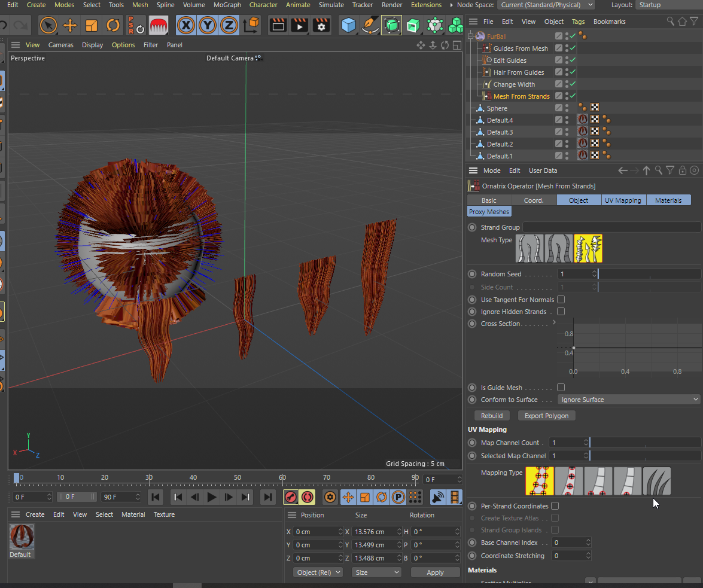The width and height of the screenshot is (703, 588).
Task: Go to end of animation button
Action: pyautogui.click(x=268, y=497)
